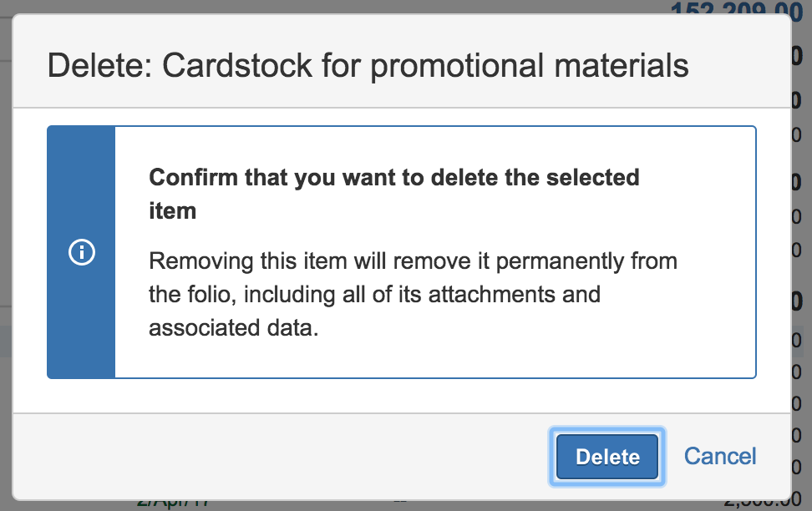812x511 pixels.
Task: Cancel the deletion via the Cancel link
Action: (x=719, y=456)
